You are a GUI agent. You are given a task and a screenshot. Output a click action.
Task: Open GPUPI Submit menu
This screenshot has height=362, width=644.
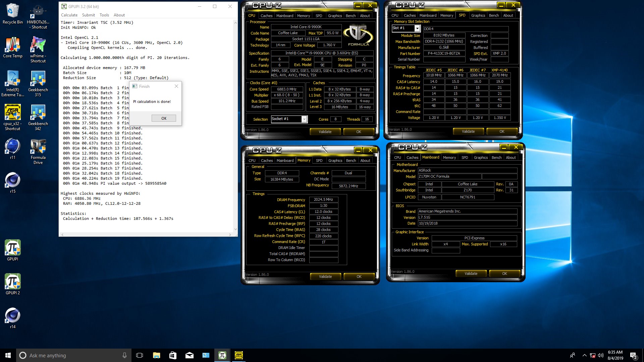click(x=89, y=15)
